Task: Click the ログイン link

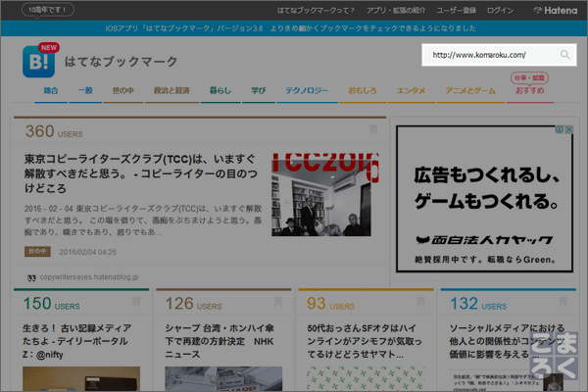Action: (500, 11)
